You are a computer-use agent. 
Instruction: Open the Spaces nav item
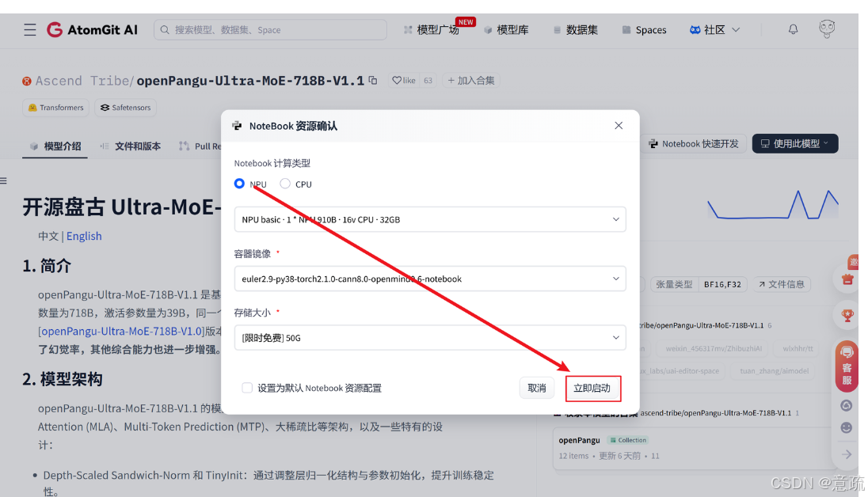click(x=645, y=30)
